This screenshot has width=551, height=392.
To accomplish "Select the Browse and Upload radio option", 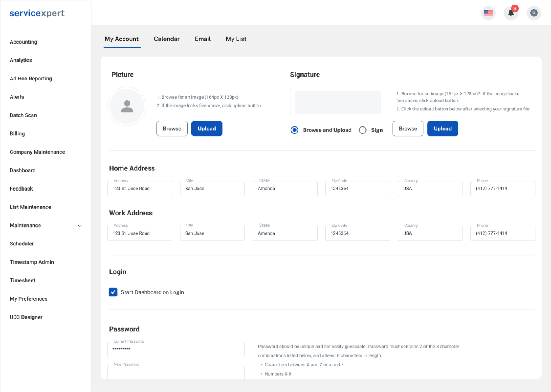I will pyautogui.click(x=295, y=130).
